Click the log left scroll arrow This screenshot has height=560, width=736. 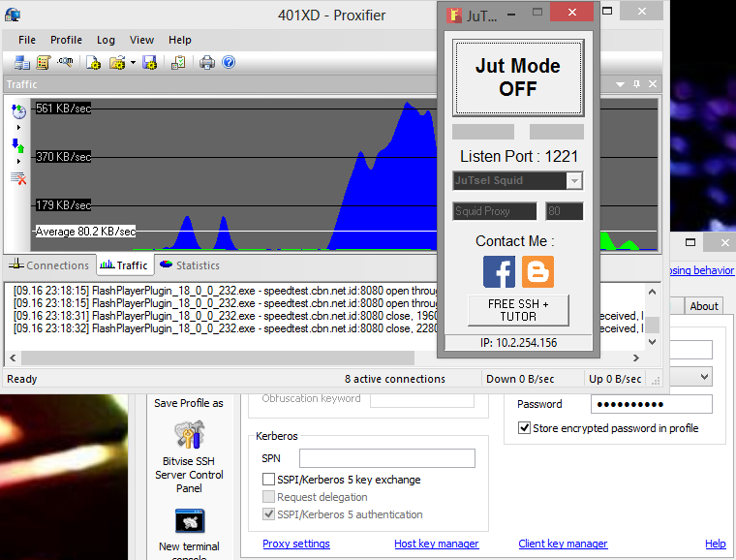click(13, 358)
